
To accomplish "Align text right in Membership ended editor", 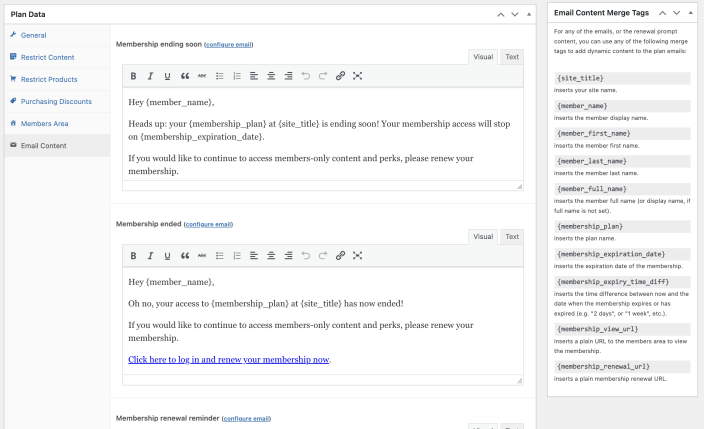I will pyautogui.click(x=288, y=256).
